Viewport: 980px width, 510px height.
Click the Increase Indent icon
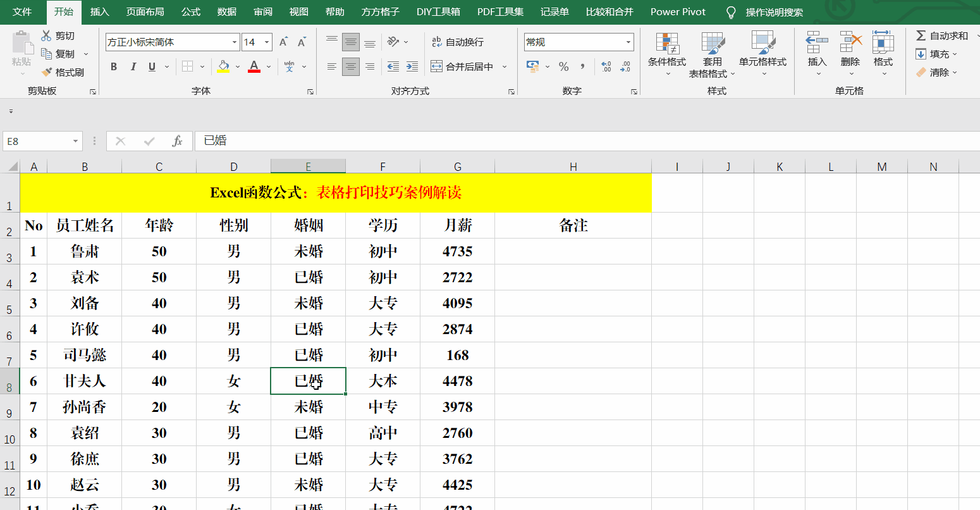pos(412,66)
